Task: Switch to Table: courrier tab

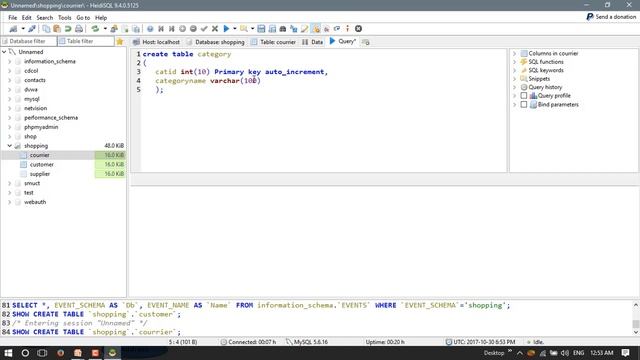Action: click(x=273, y=42)
